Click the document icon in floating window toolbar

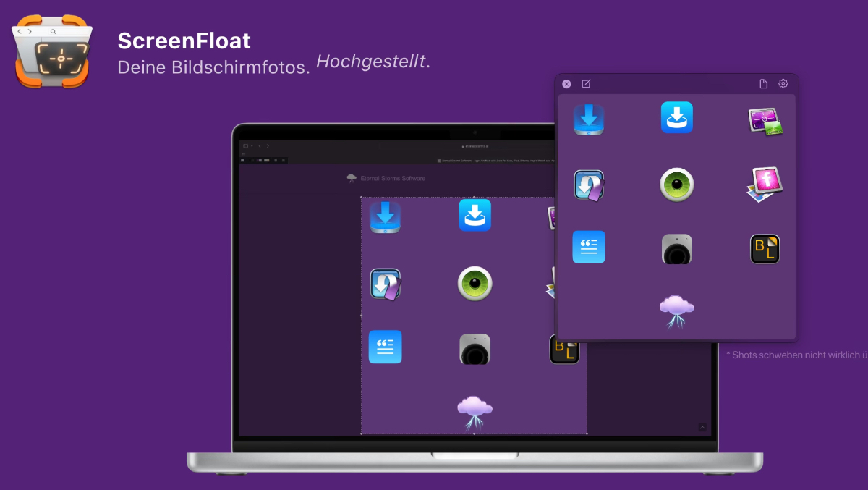763,84
